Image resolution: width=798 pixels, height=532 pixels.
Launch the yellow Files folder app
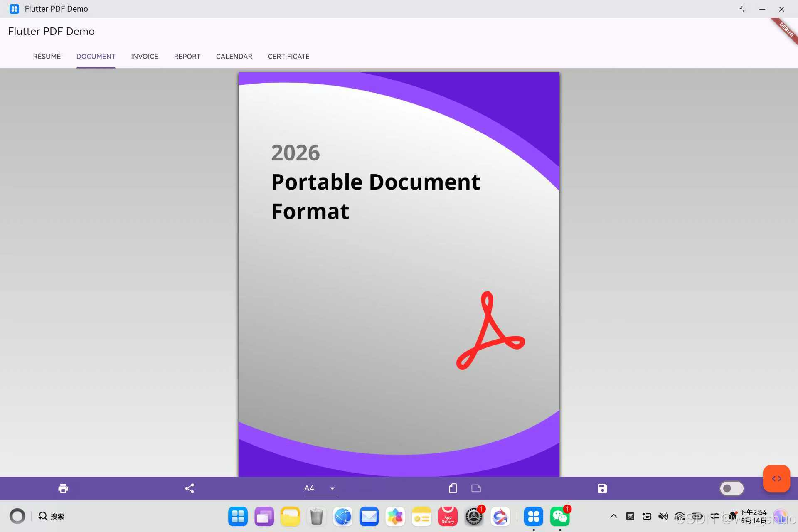click(290, 517)
